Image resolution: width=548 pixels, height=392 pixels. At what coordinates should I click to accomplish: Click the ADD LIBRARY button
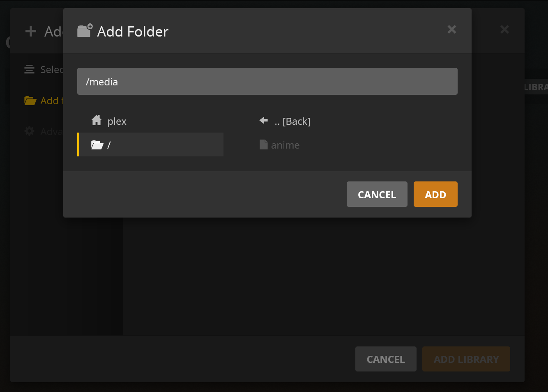pyautogui.click(x=466, y=359)
